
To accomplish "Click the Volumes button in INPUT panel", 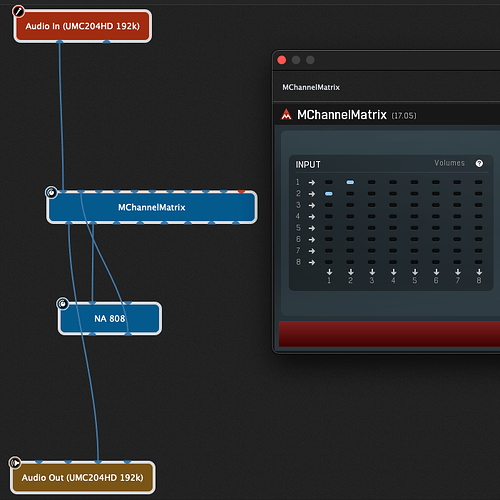I will 449,163.
